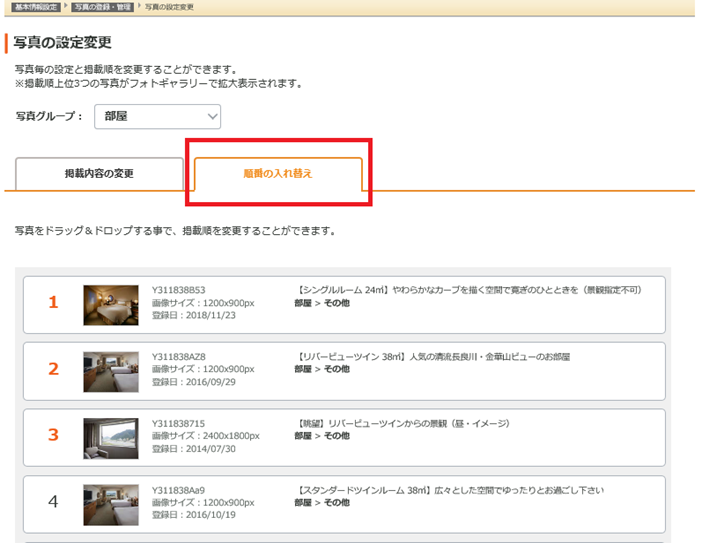Click the 写真の設定変更 breadcrumb item
Viewport: 702px width, 543px height.
(x=169, y=7)
